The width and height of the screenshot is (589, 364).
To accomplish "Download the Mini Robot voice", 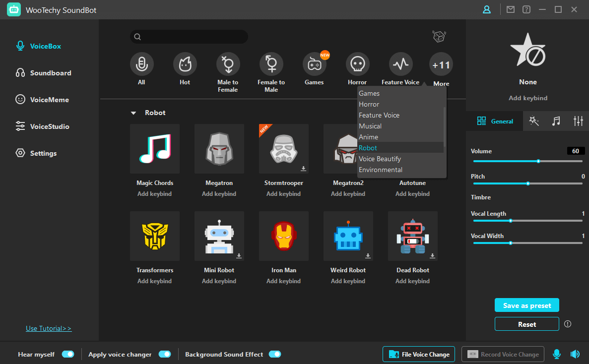I will 239,255.
